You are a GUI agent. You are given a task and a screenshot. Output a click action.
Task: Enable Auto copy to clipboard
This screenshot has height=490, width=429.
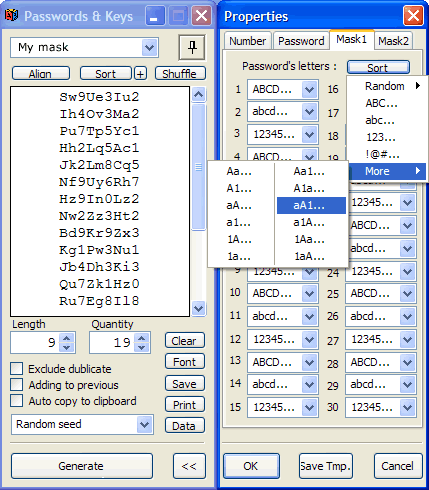(x=16, y=400)
